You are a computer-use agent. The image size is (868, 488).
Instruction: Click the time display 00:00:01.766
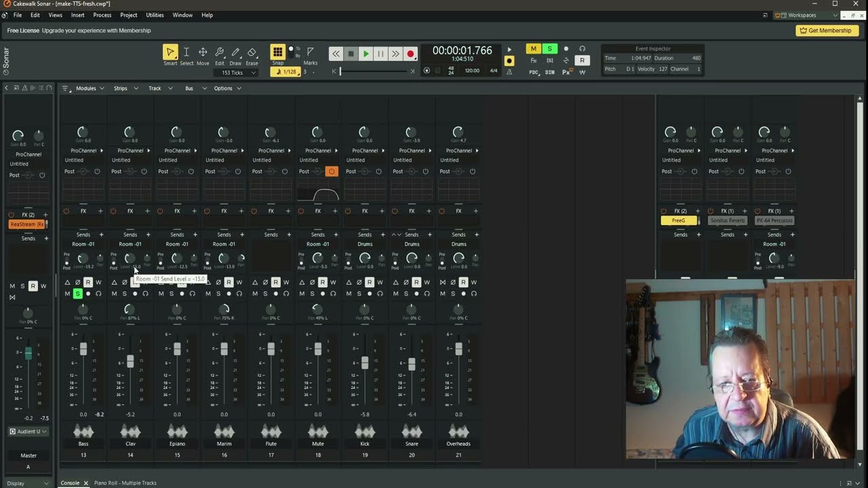click(462, 51)
